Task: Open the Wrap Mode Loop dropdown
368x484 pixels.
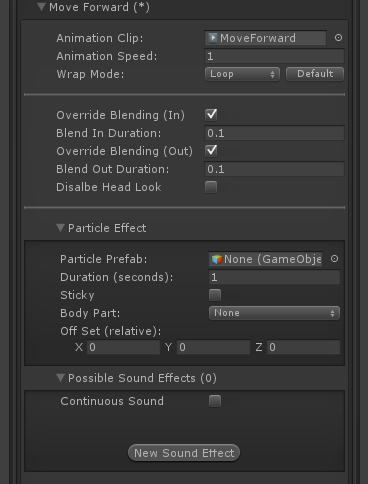Action: (x=242, y=74)
